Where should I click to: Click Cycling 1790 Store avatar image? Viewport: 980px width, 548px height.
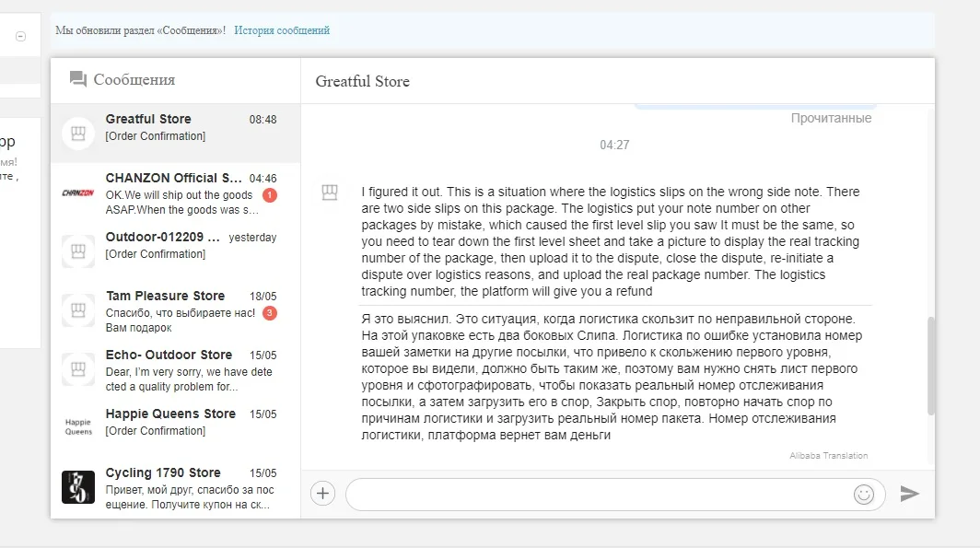78,487
